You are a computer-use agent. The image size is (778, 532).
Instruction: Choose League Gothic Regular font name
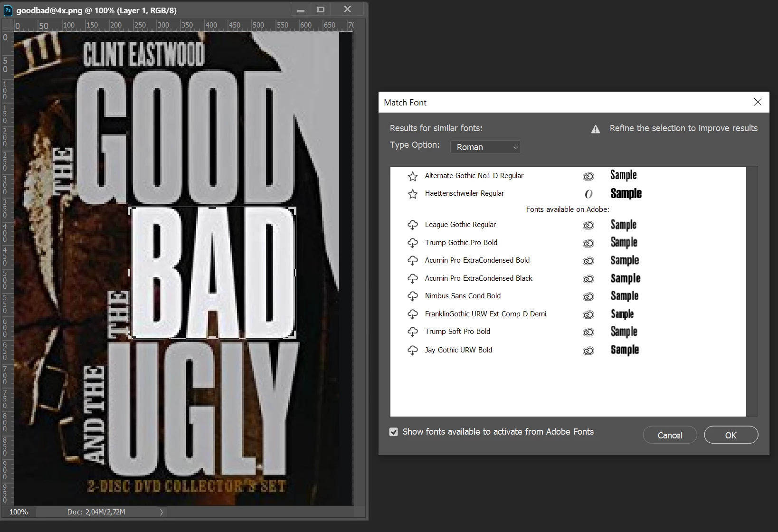click(x=460, y=225)
